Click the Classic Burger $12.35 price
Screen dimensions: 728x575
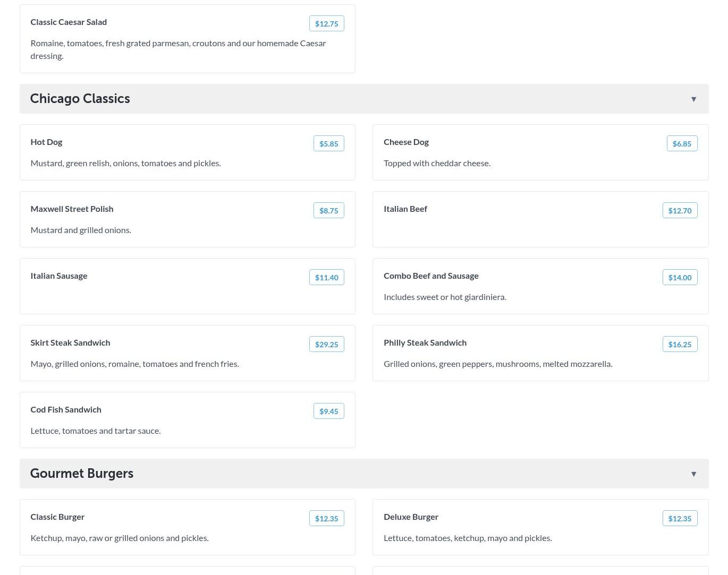pyautogui.click(x=326, y=518)
